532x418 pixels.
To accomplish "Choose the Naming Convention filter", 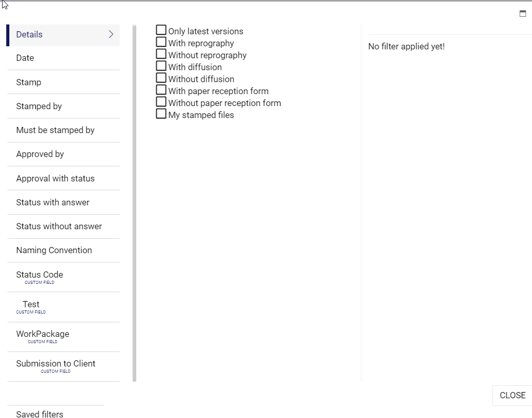I will (x=54, y=250).
